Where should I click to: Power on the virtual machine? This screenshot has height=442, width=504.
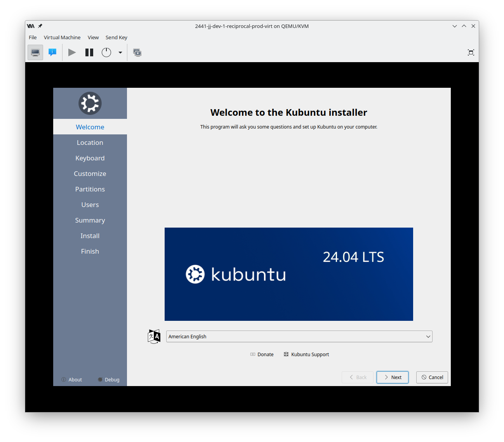point(72,52)
